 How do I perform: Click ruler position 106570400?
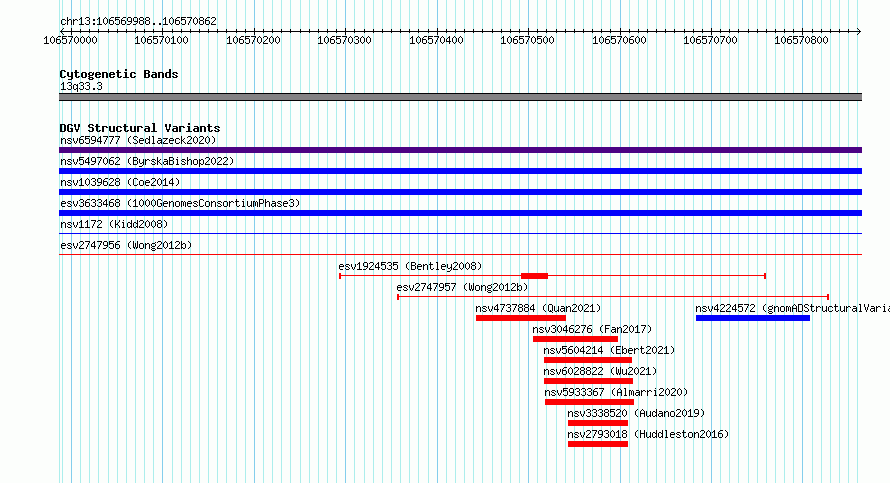tap(436, 40)
